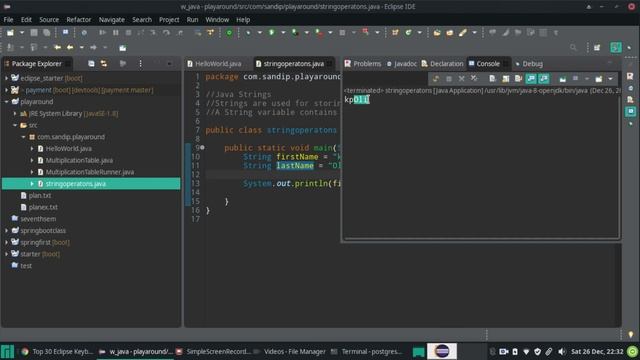Toggle Show Console When Standard Error Changes
Image resolution: width=640 pixels, height=360 pixels.
pos(544,79)
